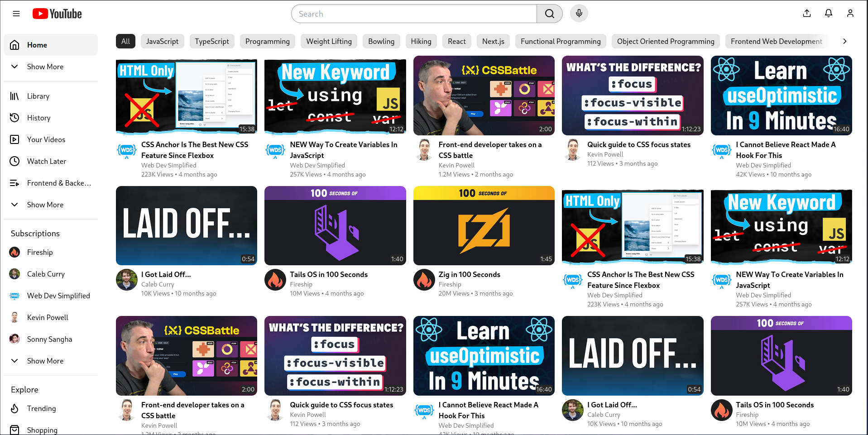This screenshot has width=868, height=435.
Task: Open the Watch Later list
Action: [x=51, y=161]
